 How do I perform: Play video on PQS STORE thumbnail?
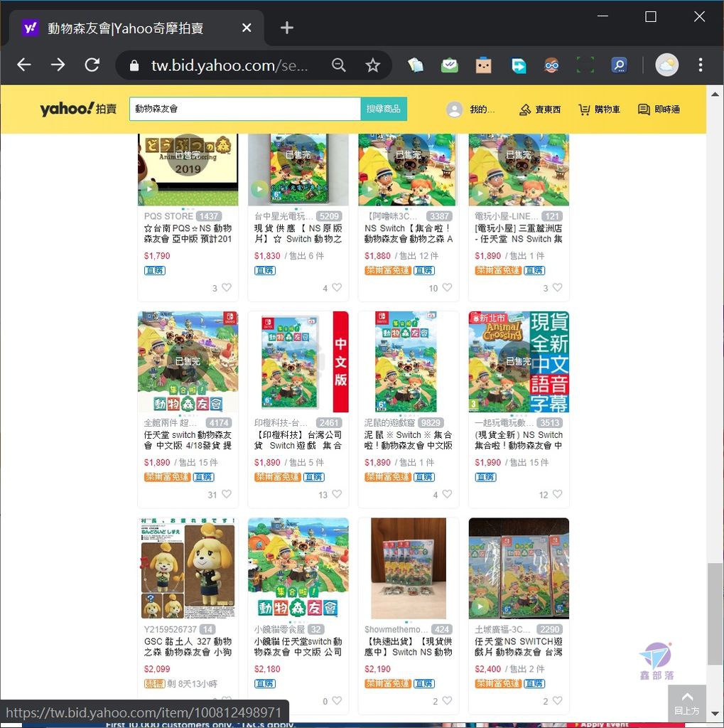click(x=149, y=189)
